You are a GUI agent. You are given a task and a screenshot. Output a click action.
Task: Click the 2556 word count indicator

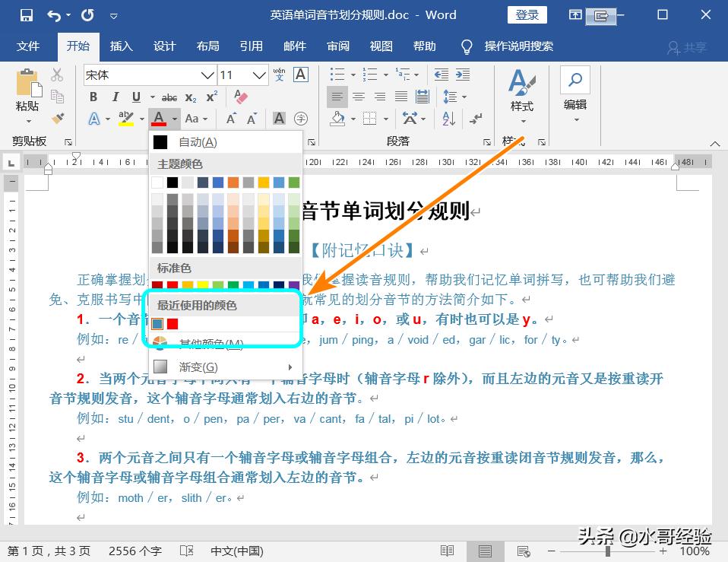[134, 552]
